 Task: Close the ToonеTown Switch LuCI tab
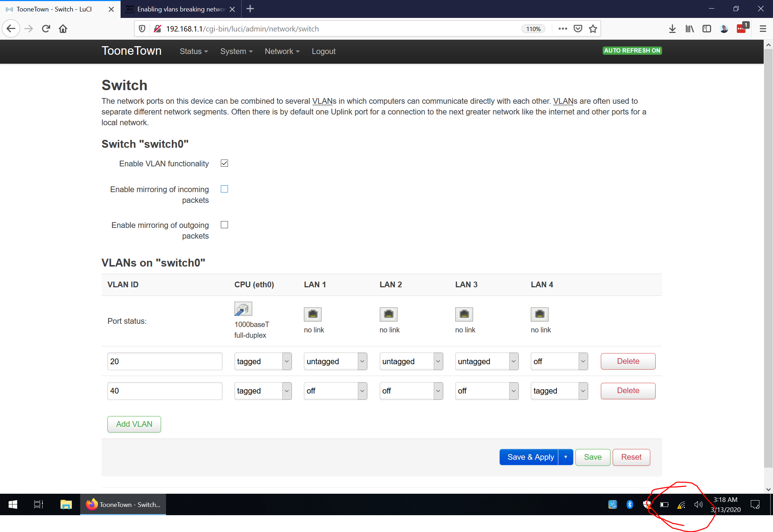point(111,9)
